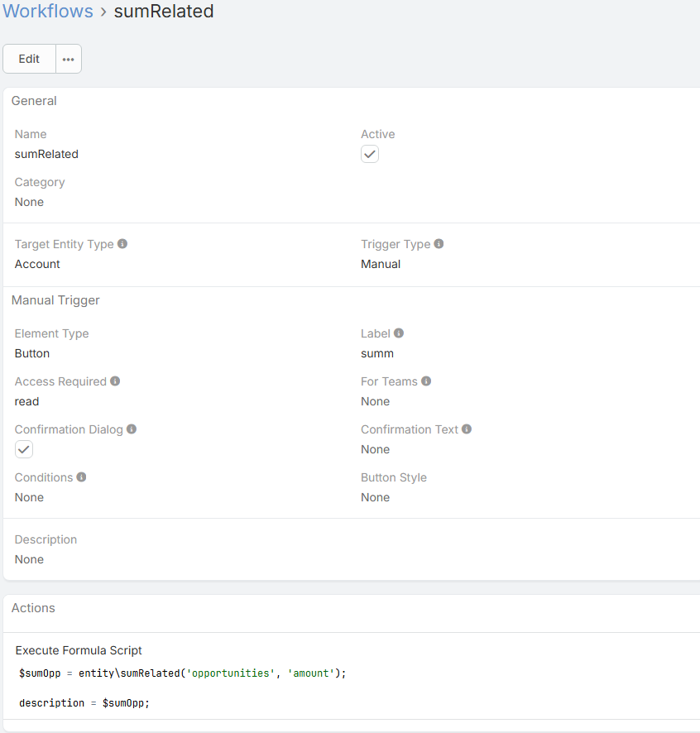
Task: Toggle the Active checkbox
Action: pos(370,154)
